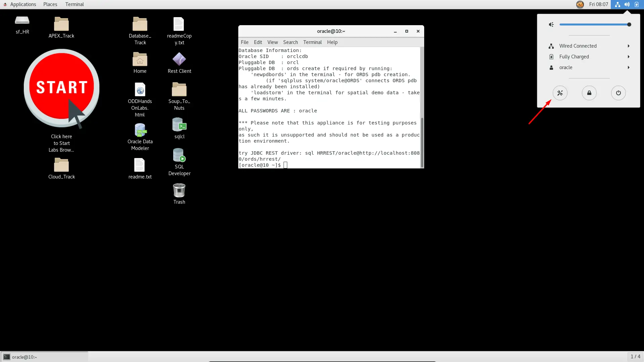Click the power off button
This screenshot has height=362, width=644.
[618, 93]
